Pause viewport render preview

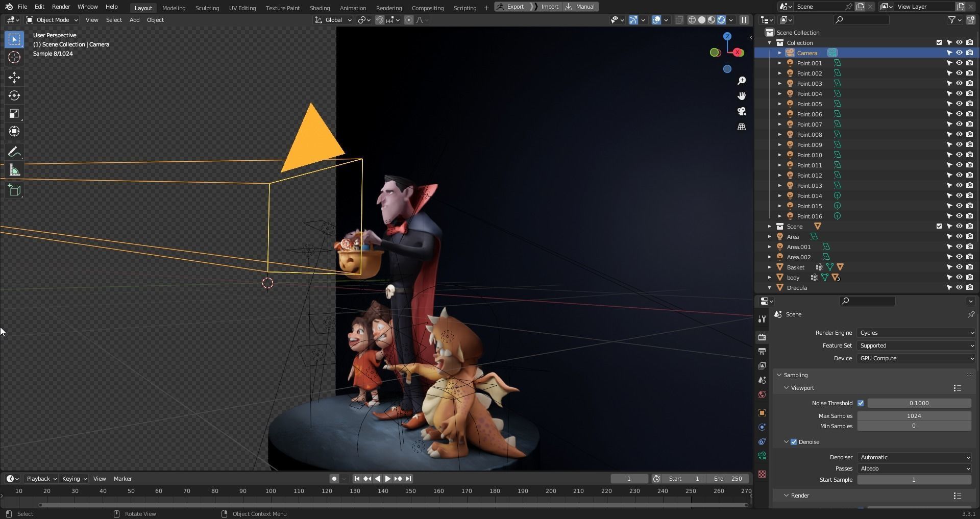coord(744,20)
